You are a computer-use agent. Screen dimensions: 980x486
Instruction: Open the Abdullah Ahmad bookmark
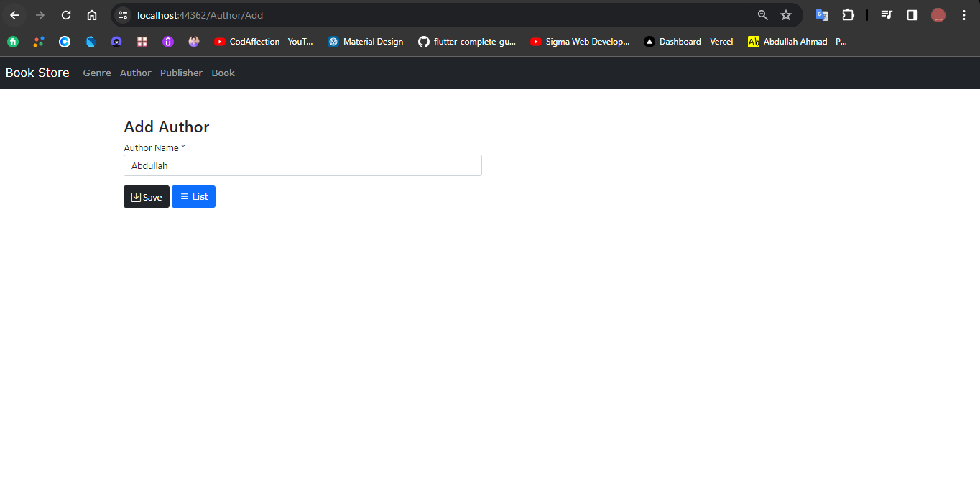pos(798,42)
